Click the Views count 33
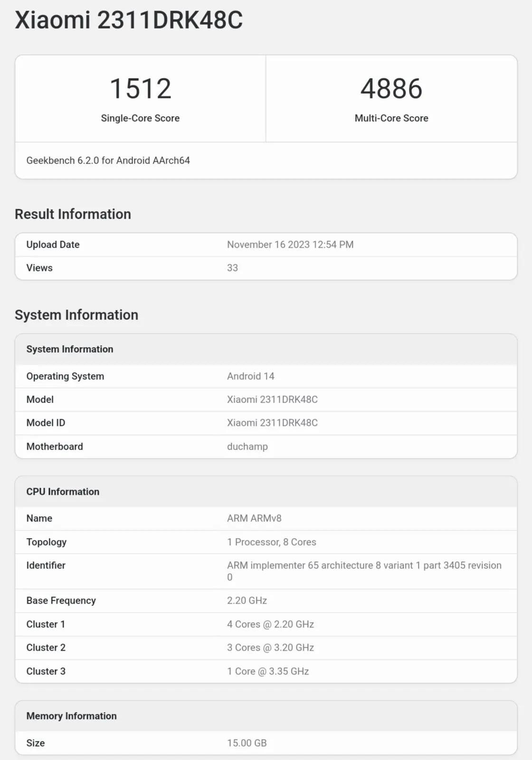Screen dimensions: 532x760 232,268
